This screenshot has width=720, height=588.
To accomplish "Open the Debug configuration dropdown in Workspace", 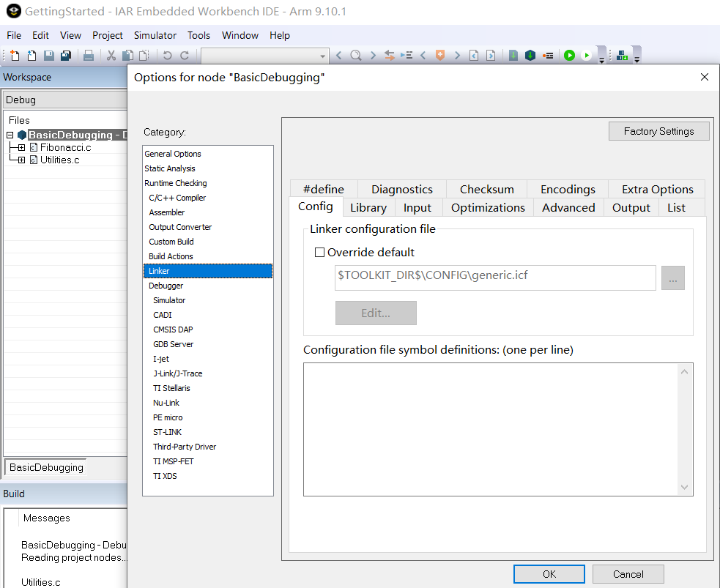I will point(65,100).
